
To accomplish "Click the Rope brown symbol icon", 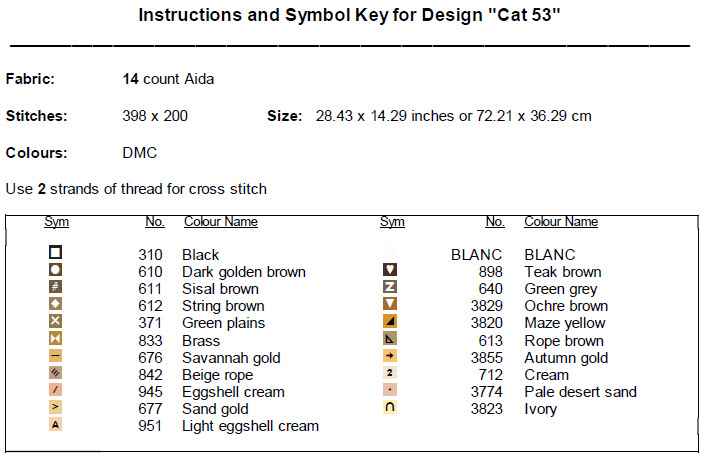I will point(391,340).
